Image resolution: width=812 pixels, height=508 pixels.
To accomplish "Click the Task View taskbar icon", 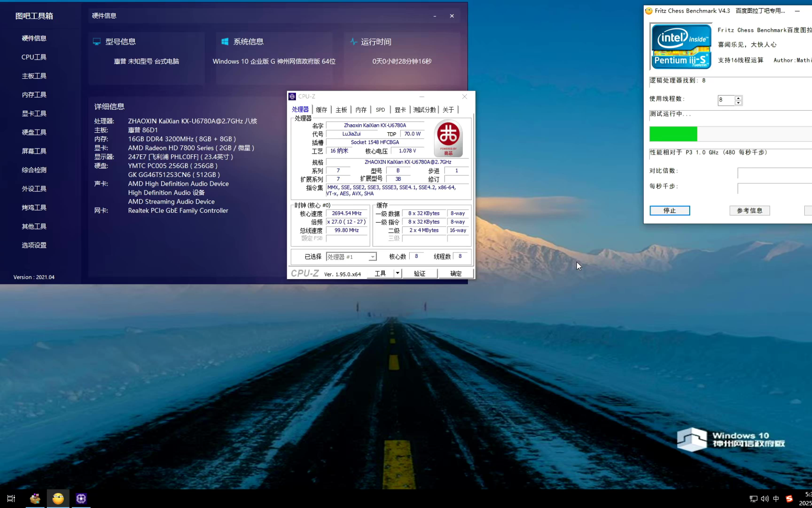I will point(11,499).
